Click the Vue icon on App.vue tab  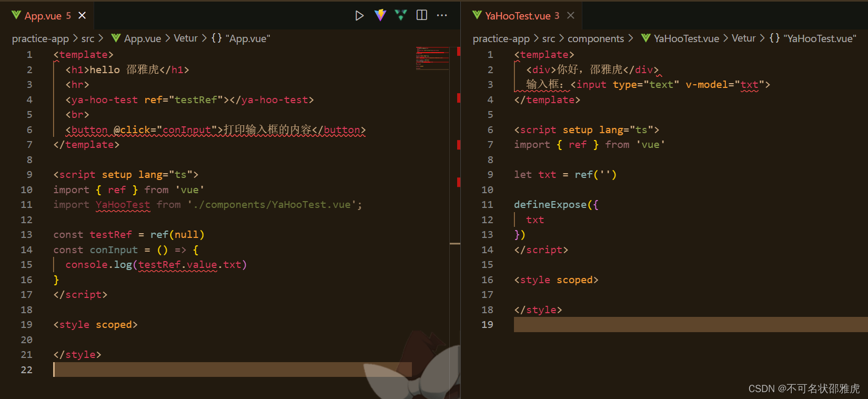(16, 15)
